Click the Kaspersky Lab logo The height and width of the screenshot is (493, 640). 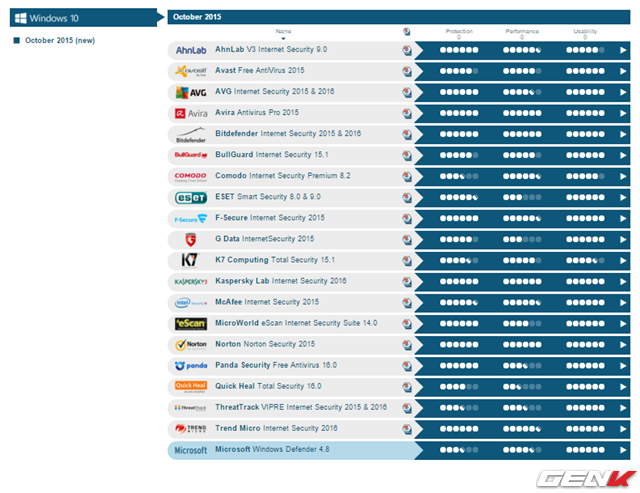point(190,282)
